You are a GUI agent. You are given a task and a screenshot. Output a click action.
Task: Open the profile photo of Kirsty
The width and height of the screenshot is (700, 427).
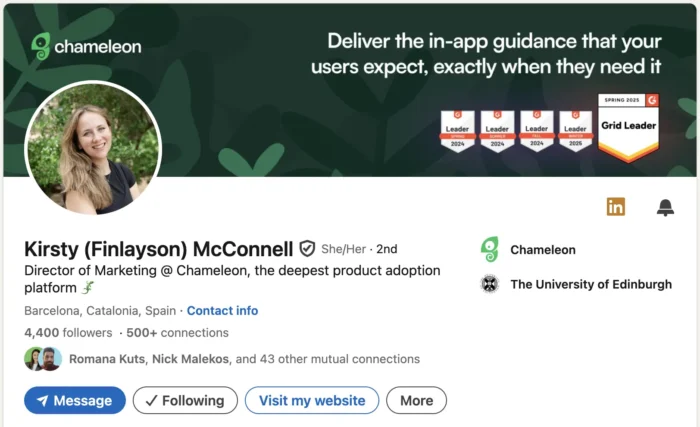point(93,149)
